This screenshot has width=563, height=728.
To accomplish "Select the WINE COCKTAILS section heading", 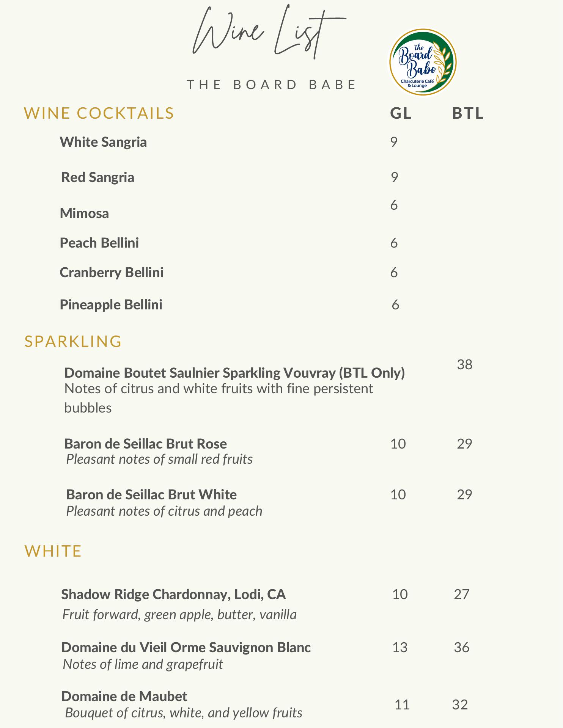I will point(99,113).
